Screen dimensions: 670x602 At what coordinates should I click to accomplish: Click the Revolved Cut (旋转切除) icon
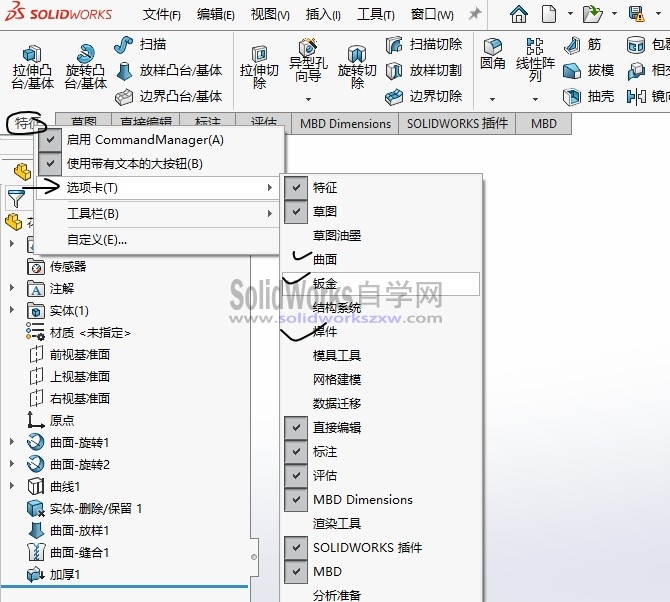click(x=357, y=54)
